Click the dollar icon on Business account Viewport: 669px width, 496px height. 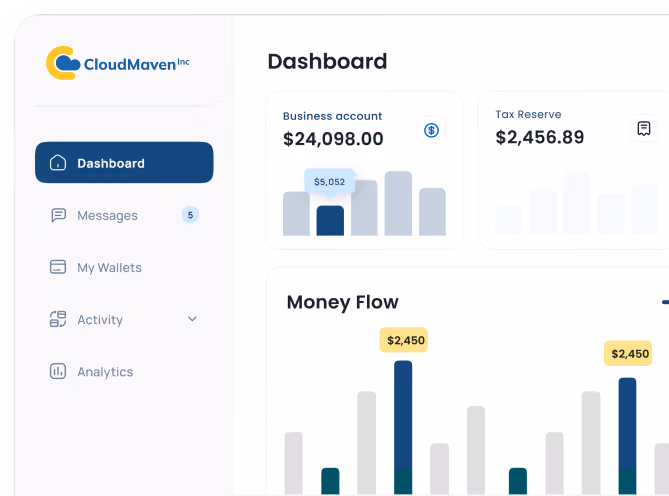[x=431, y=130]
